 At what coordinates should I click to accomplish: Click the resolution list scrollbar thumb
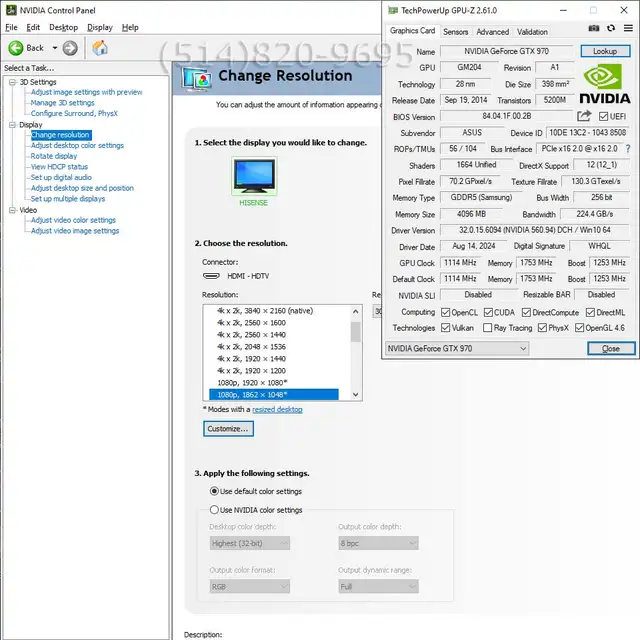point(356,332)
